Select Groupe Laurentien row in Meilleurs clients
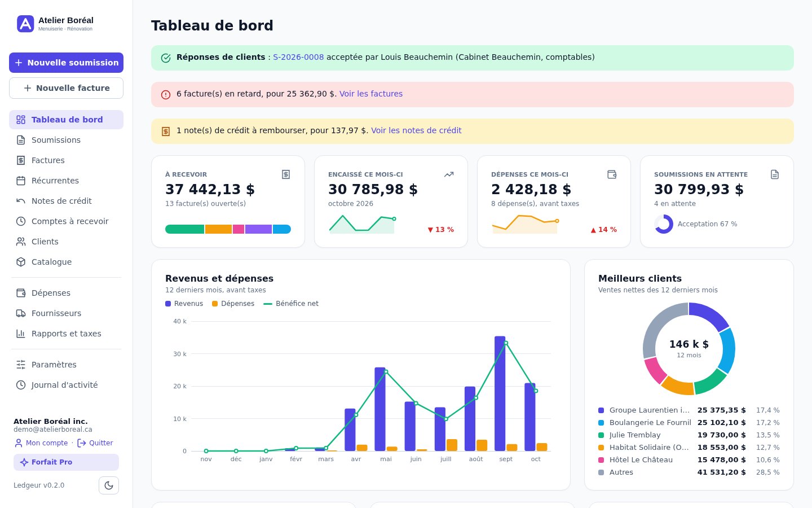Viewport: 812px width, 508px height. (689, 410)
